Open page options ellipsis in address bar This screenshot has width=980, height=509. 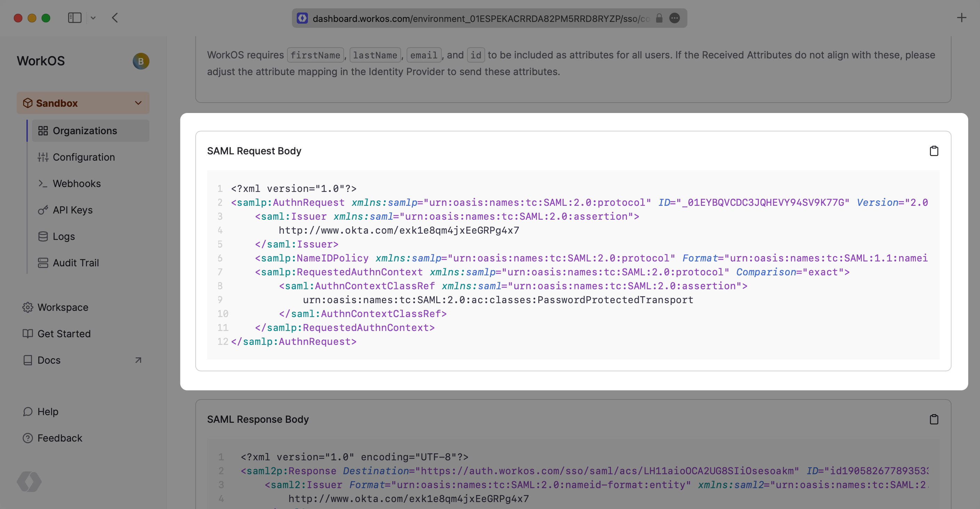click(x=674, y=18)
